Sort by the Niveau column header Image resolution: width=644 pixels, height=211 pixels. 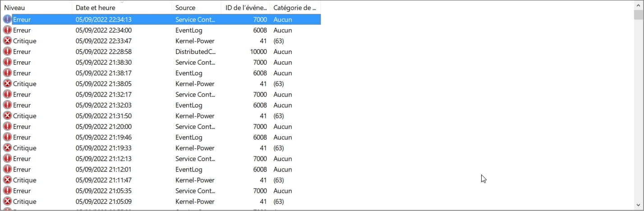pyautogui.click(x=37, y=8)
